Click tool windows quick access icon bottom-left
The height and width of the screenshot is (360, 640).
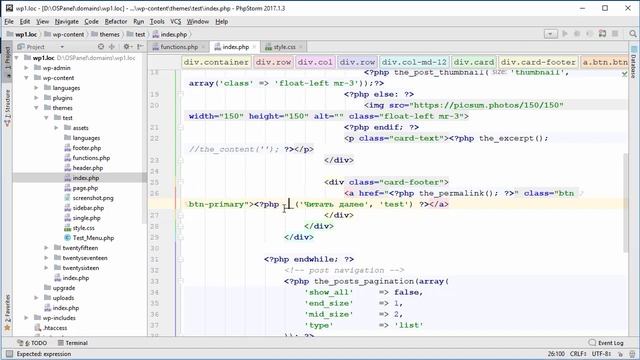(x=9, y=354)
